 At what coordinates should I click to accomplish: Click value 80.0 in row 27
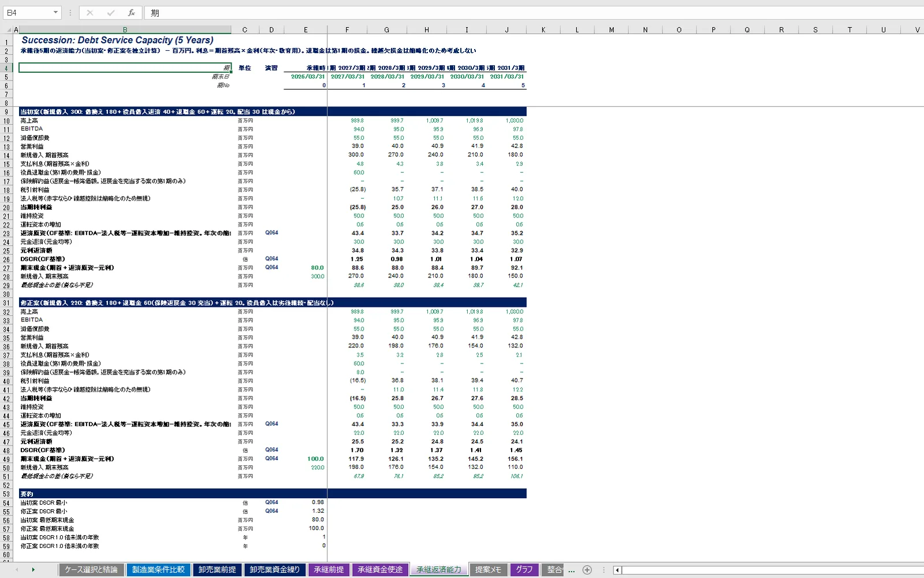(x=318, y=268)
